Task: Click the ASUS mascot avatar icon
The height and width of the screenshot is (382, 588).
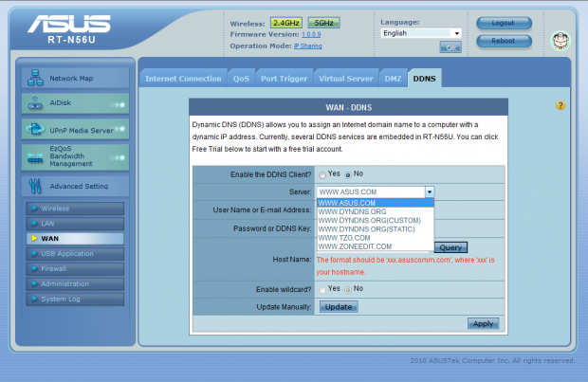Action: pos(560,41)
